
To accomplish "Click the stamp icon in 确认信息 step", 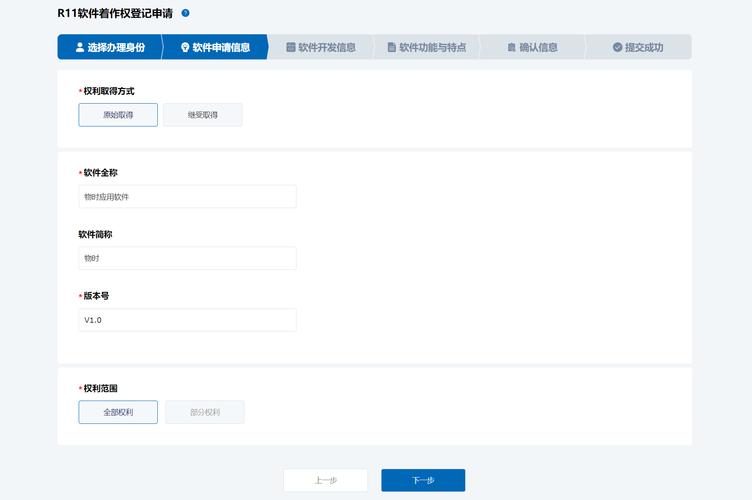I will click(511, 47).
